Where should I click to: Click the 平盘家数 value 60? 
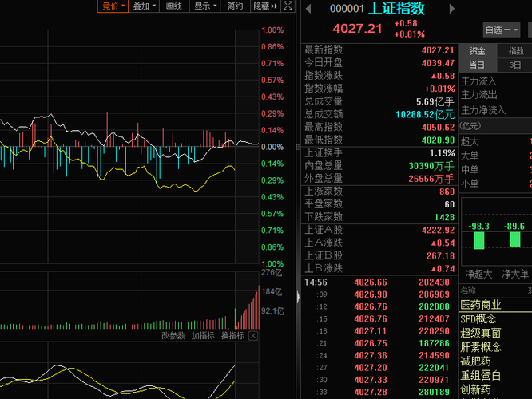point(450,204)
